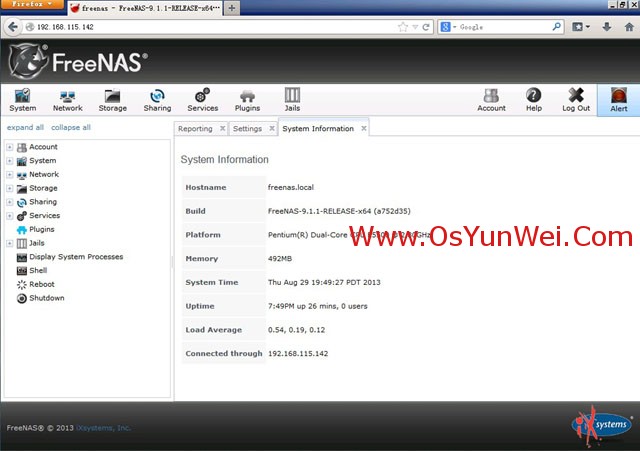Viewport: 640px width, 451px height.
Task: Open the Firefox application menu
Action: (32, 4)
